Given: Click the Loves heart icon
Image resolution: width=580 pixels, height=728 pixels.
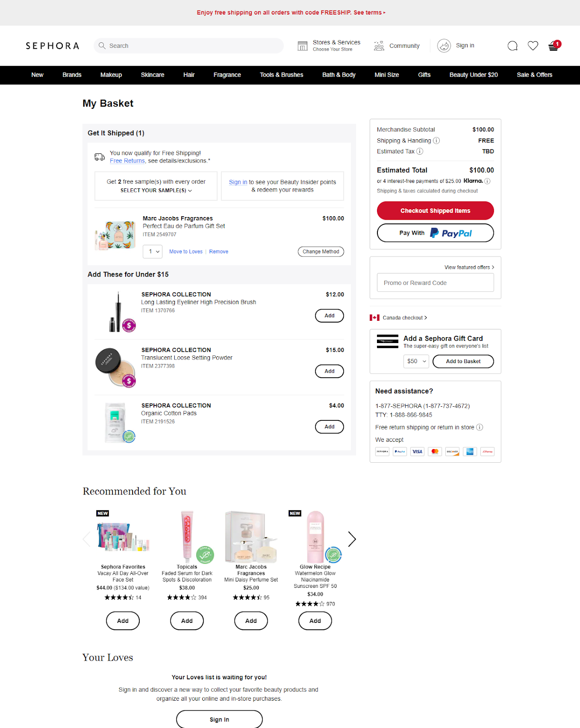Looking at the screenshot, I should [x=533, y=45].
